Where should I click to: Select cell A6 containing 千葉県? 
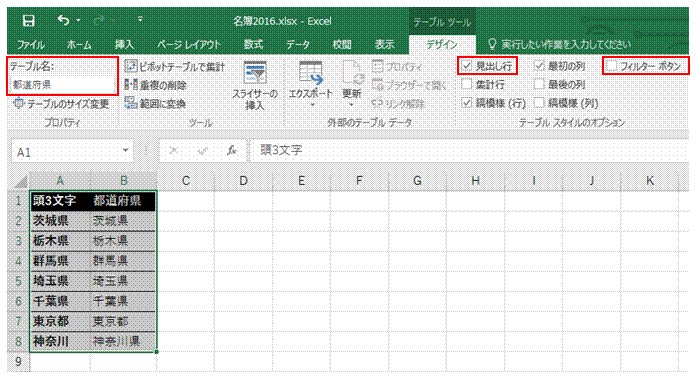click(x=60, y=301)
